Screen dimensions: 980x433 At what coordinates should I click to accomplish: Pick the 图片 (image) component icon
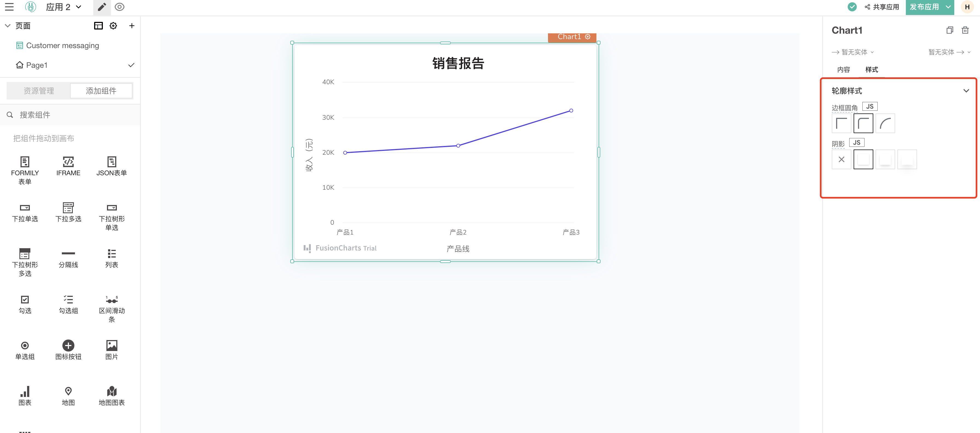click(111, 345)
